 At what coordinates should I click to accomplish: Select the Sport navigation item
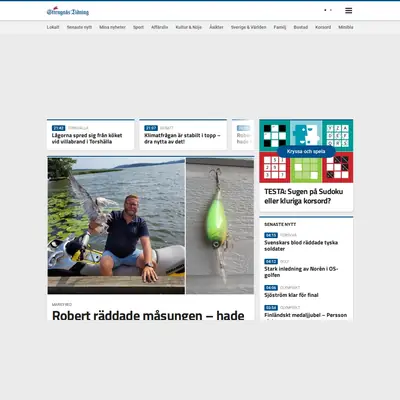138,27
